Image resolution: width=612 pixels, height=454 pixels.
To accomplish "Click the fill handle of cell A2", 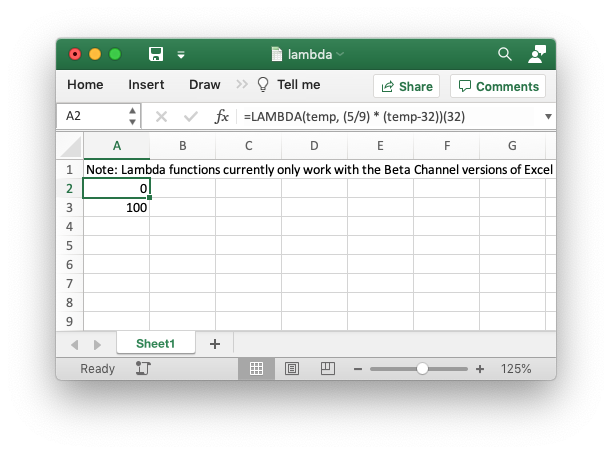I will [149, 198].
